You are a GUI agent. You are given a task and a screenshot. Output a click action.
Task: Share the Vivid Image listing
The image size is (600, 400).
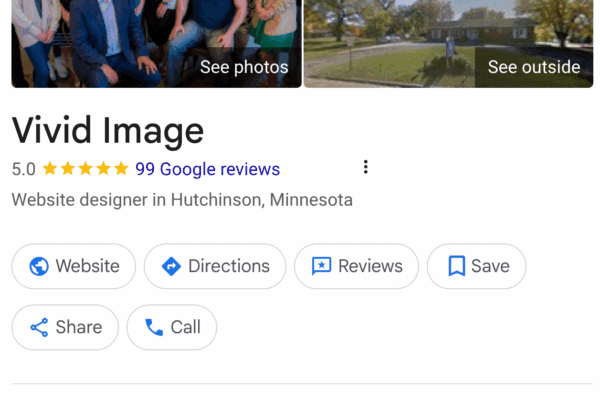(65, 327)
